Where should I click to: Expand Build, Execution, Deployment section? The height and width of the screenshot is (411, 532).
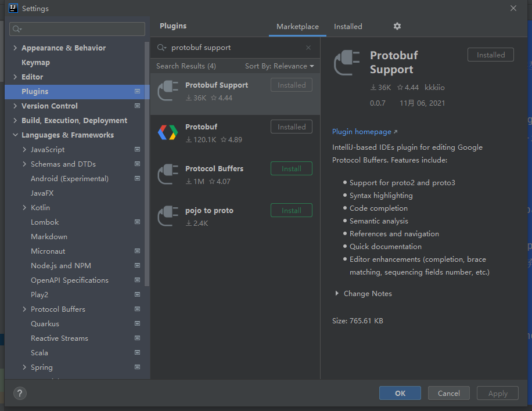tap(15, 120)
